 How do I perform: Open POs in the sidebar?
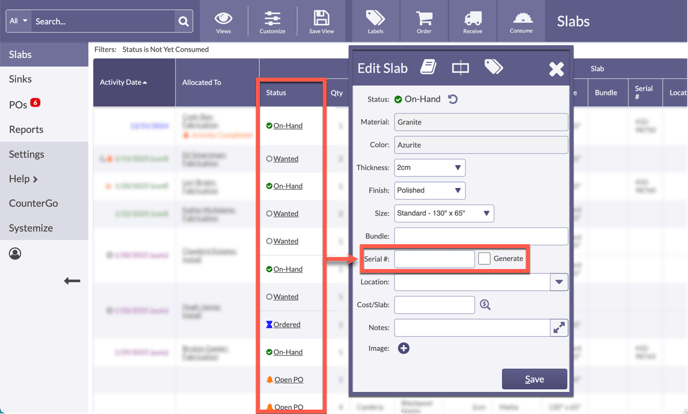tap(18, 105)
